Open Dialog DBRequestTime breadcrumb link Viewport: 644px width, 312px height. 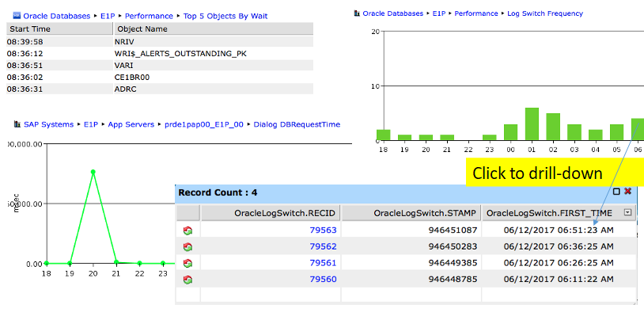pyautogui.click(x=297, y=124)
